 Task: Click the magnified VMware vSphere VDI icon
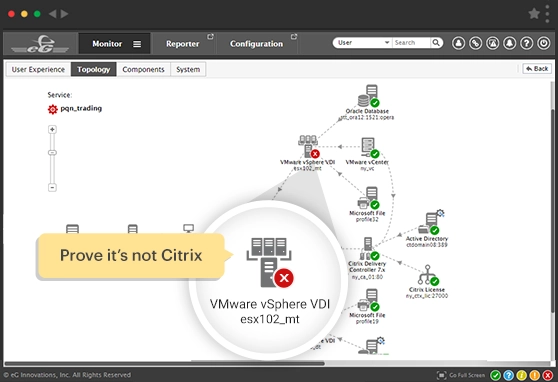270,262
